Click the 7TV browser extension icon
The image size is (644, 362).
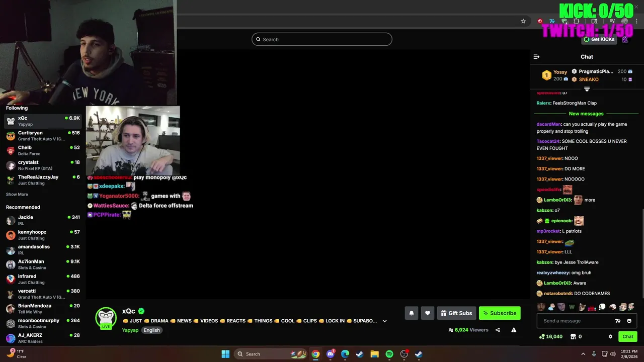click(552, 21)
